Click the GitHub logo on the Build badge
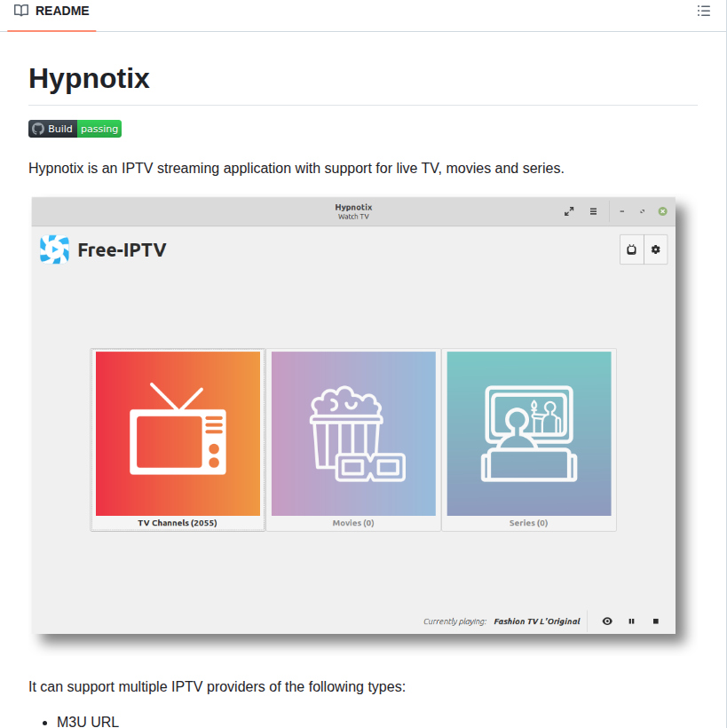The height and width of the screenshot is (728, 727). click(38, 128)
